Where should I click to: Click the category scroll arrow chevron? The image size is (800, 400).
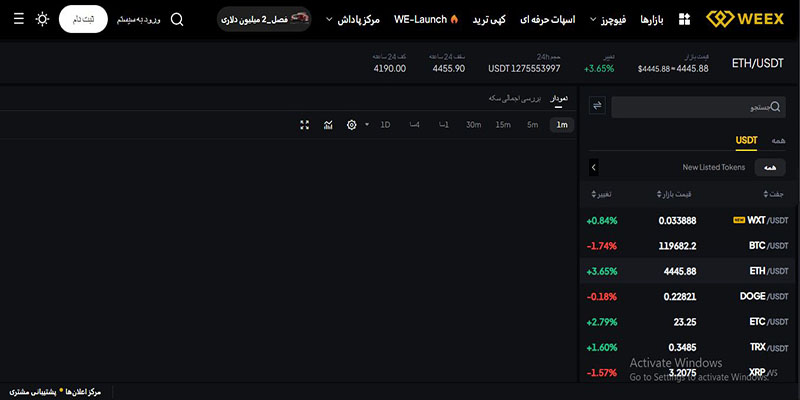(593, 167)
